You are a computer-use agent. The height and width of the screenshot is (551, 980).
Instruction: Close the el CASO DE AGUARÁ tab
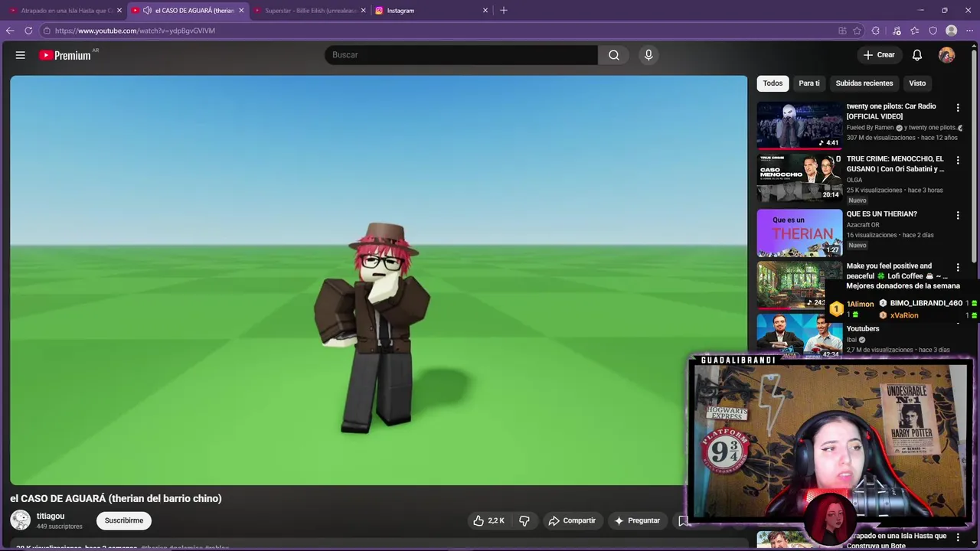coord(242,11)
